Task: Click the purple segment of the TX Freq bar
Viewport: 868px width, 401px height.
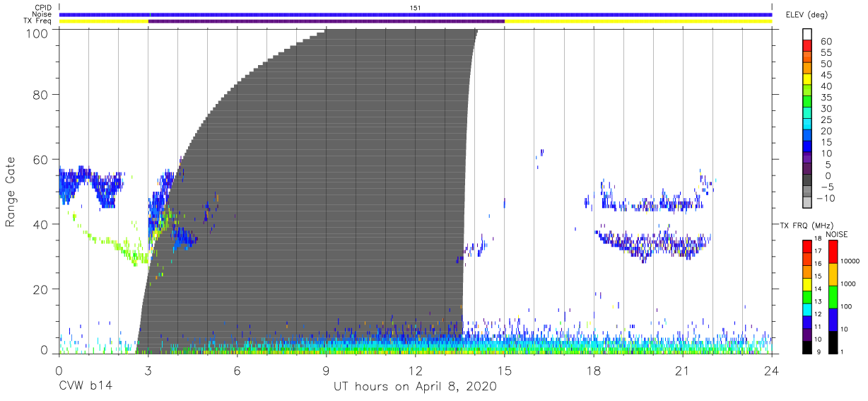Action: [327, 21]
